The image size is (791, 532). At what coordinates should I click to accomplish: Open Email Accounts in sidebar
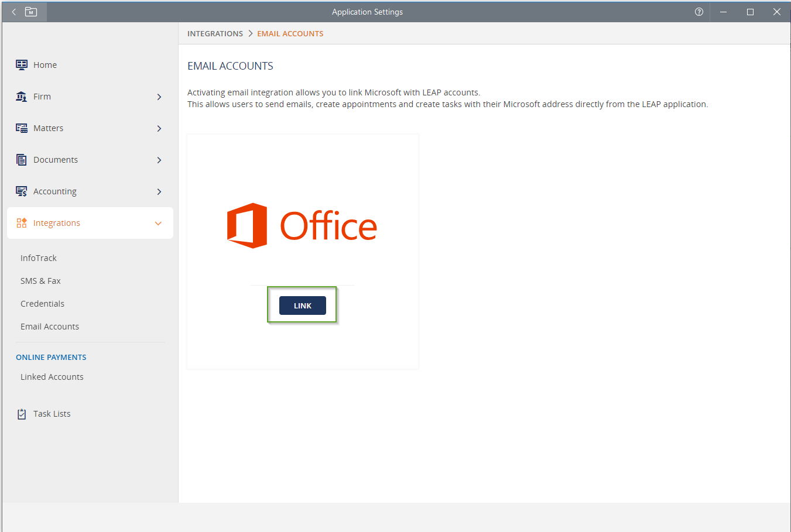click(50, 327)
